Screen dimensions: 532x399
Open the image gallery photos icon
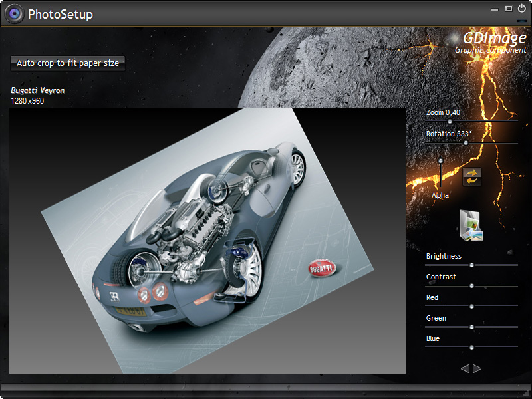coord(471,225)
